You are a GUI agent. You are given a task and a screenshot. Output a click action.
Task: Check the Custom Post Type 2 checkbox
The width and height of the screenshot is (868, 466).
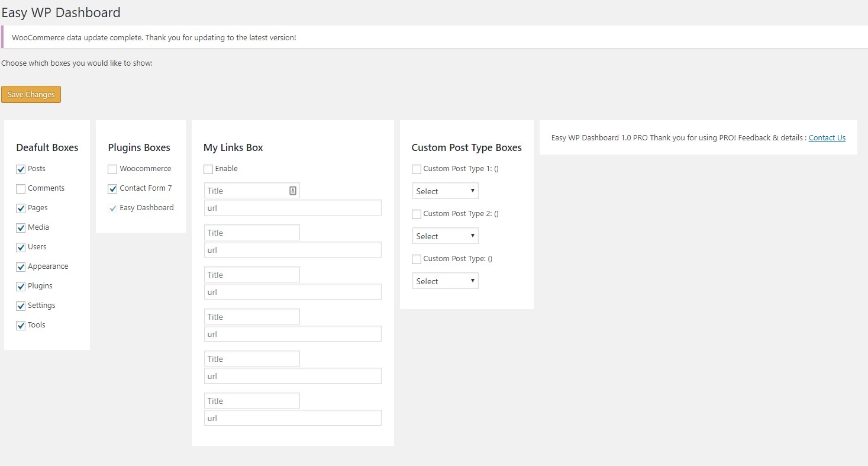coord(417,214)
